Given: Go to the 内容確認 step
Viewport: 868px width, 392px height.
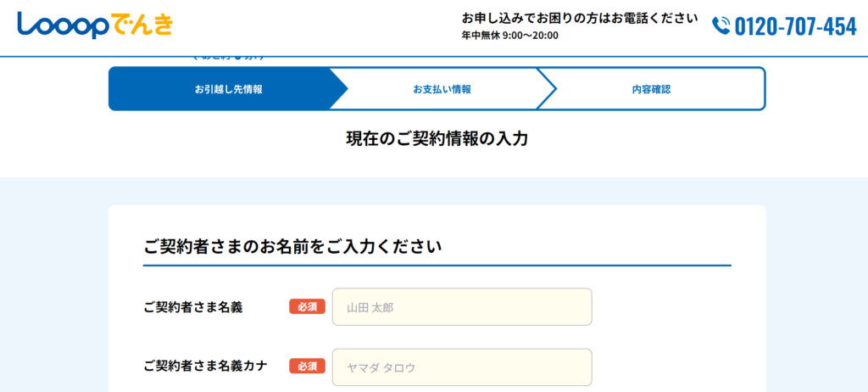Looking at the screenshot, I should (x=651, y=89).
